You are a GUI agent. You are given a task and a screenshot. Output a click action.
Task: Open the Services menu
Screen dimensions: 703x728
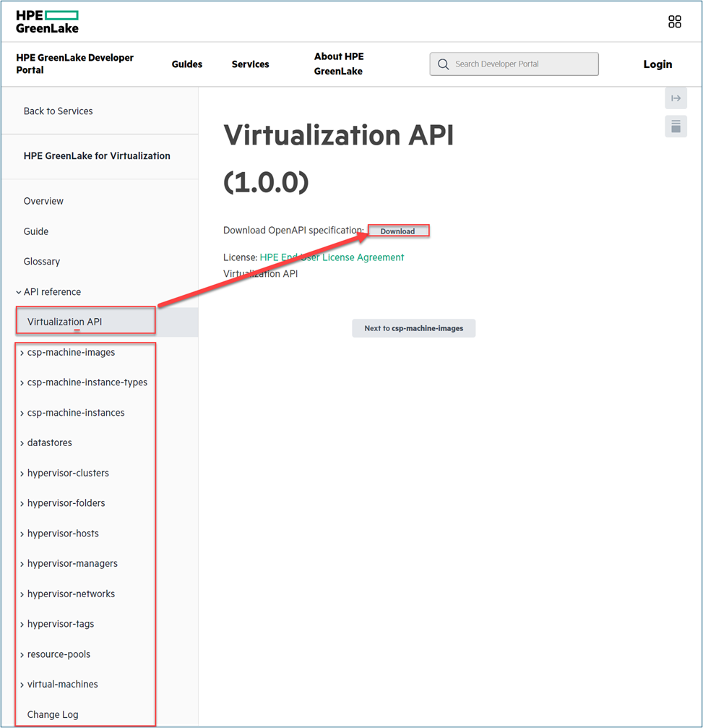point(250,64)
